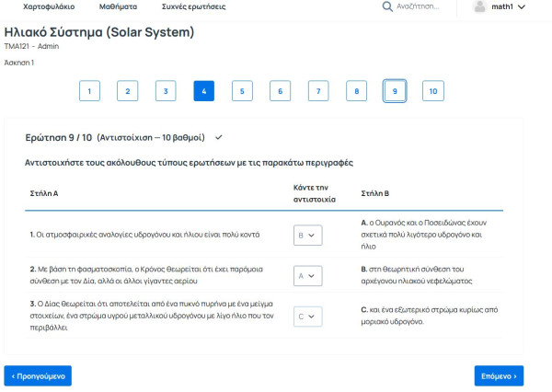Click the Προηγούμενο button
This screenshot has height=392, width=552.
[x=38, y=375]
